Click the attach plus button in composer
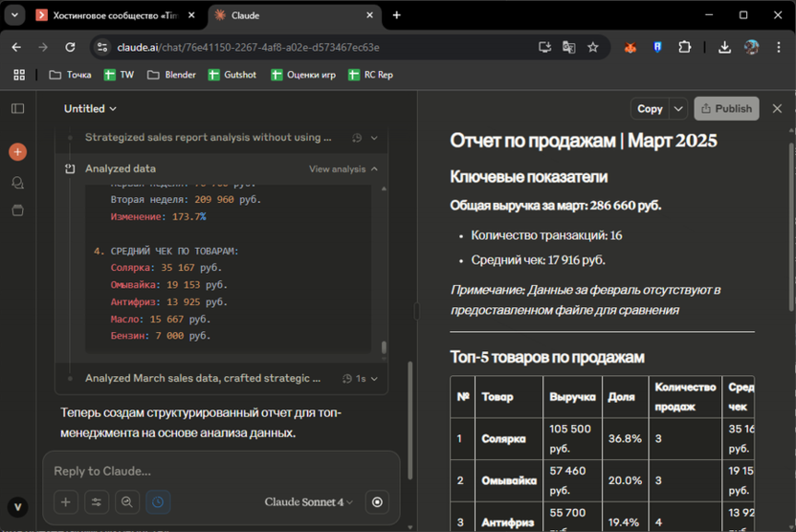Viewport: 796px width, 532px height. [x=66, y=502]
